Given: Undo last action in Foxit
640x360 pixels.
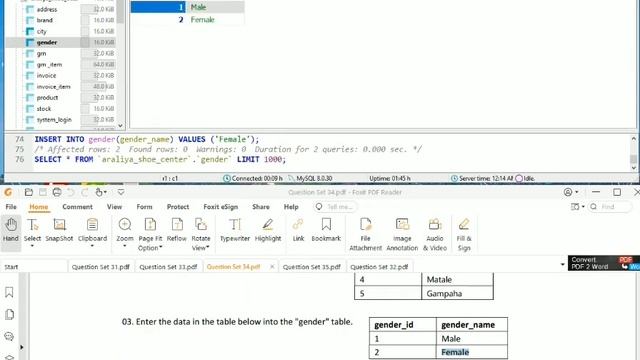Looking at the screenshot, I should click(x=71, y=192).
